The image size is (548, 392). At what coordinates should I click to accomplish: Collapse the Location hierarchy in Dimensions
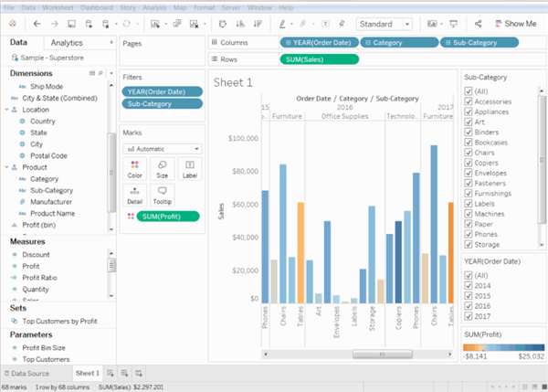pyautogui.click(x=7, y=109)
